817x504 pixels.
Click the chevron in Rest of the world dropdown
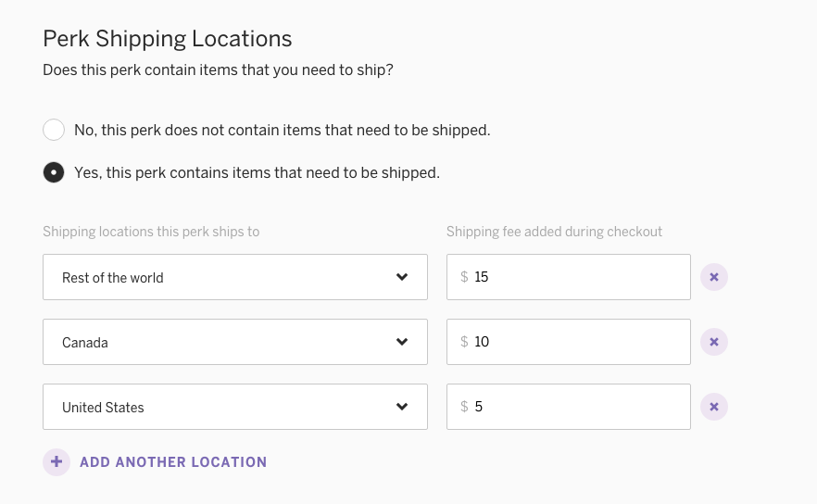click(x=402, y=277)
